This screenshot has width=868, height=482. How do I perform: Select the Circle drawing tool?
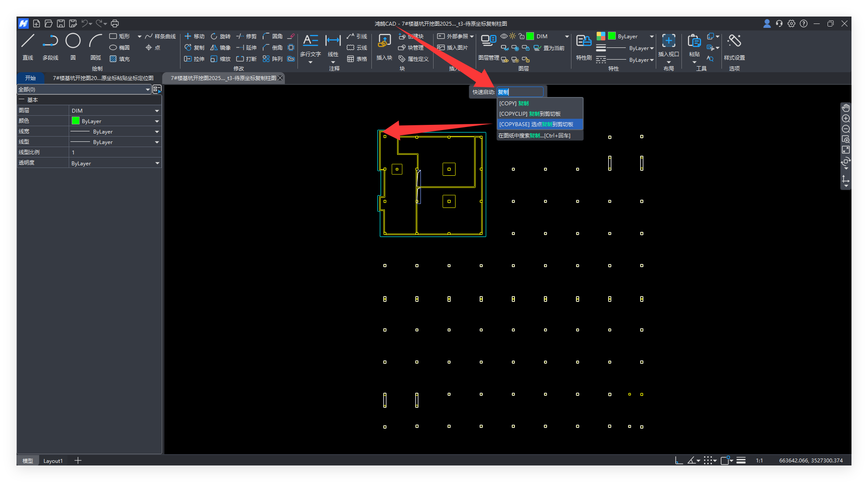click(x=73, y=41)
